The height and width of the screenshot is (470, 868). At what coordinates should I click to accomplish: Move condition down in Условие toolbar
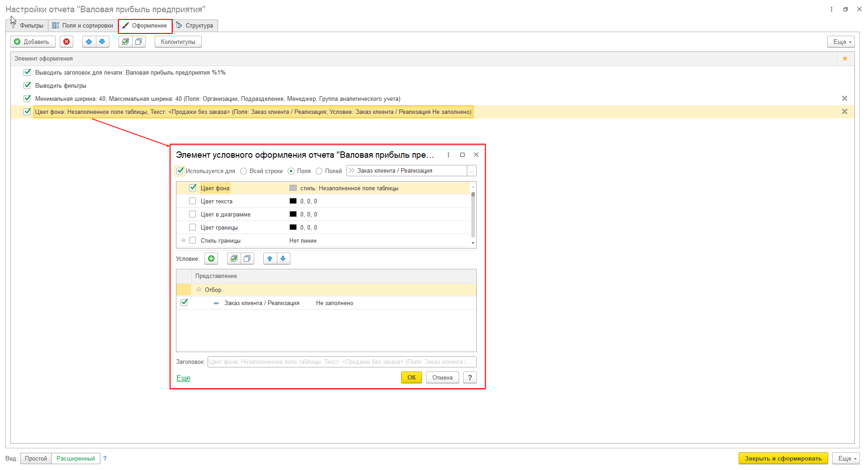pyautogui.click(x=283, y=258)
